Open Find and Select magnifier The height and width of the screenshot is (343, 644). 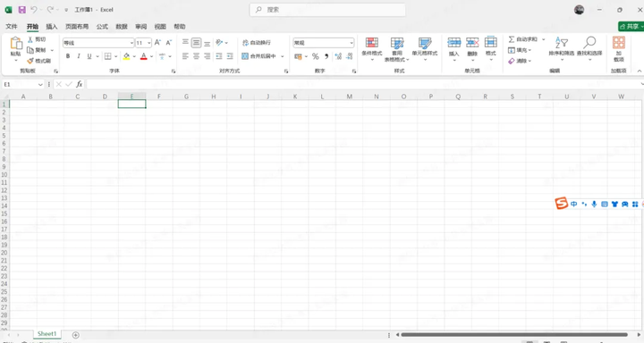tap(589, 49)
